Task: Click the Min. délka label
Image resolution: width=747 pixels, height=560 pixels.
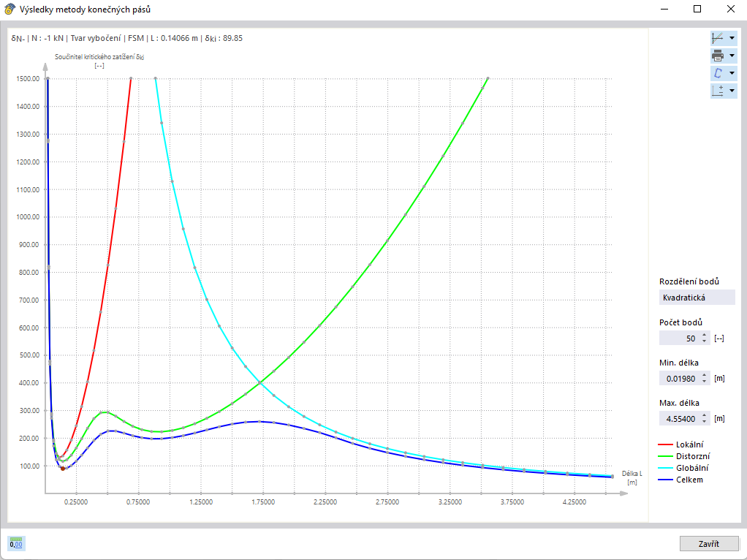Action: point(679,363)
